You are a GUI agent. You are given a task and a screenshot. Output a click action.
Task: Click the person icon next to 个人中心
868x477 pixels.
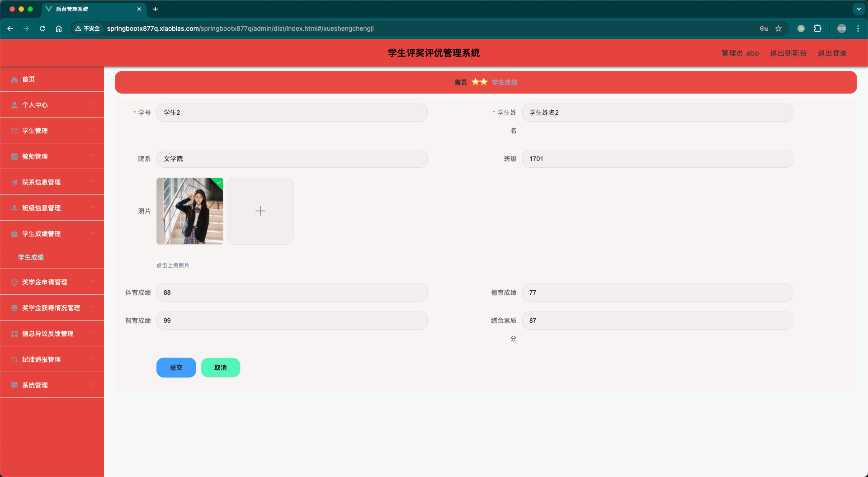pos(14,105)
